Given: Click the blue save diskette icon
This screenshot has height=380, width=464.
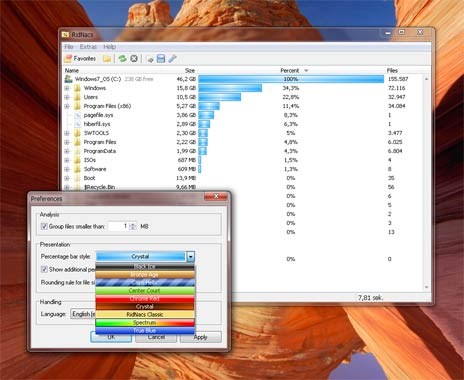Looking at the screenshot, I should [x=161, y=59].
